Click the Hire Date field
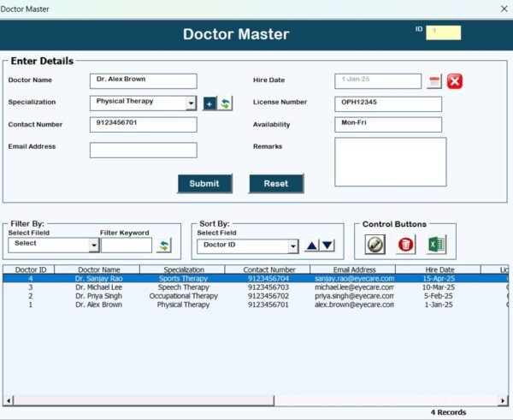Viewport: 513px width, 420px height. coord(378,81)
